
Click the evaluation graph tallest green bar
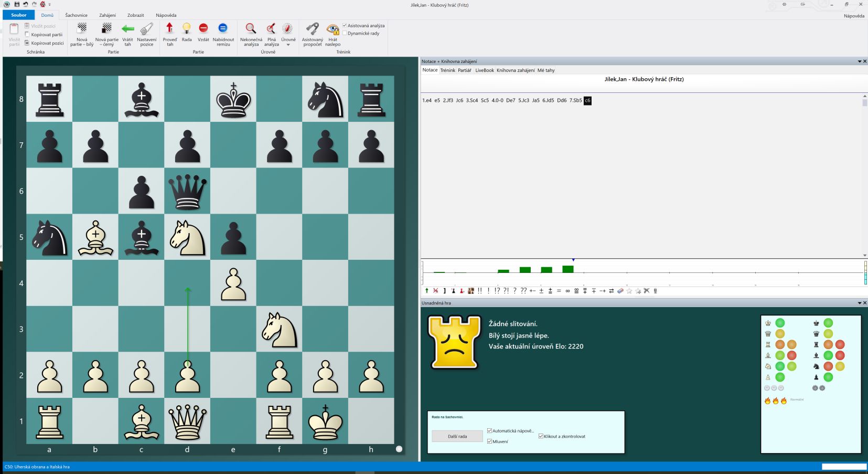tap(568, 269)
